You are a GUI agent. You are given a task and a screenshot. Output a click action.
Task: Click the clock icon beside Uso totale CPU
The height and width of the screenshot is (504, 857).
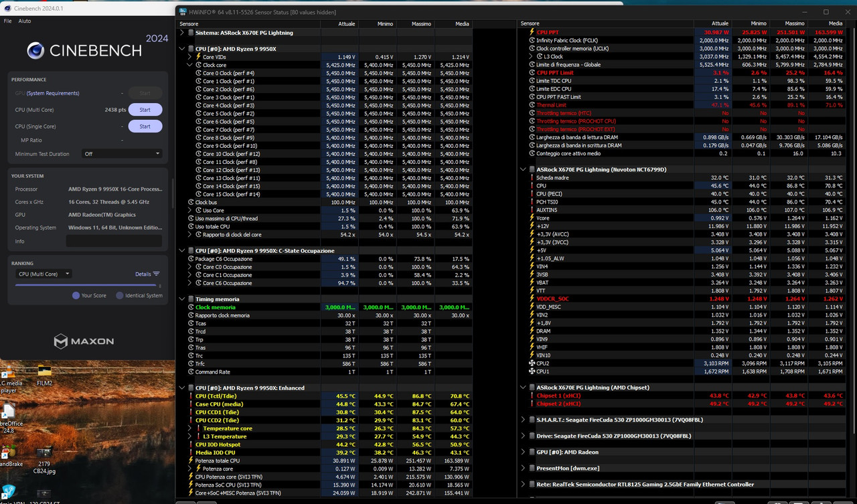(191, 226)
